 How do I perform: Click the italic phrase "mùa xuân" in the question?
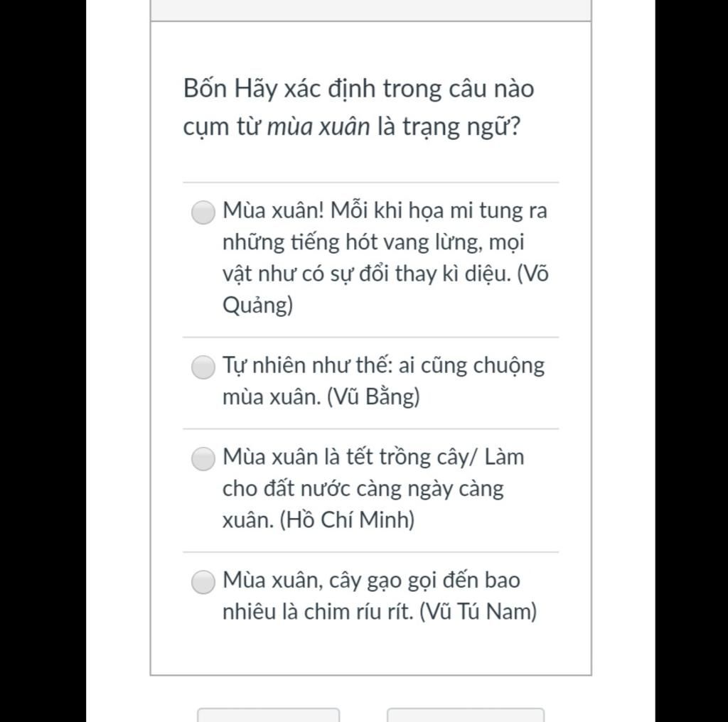[318, 128]
